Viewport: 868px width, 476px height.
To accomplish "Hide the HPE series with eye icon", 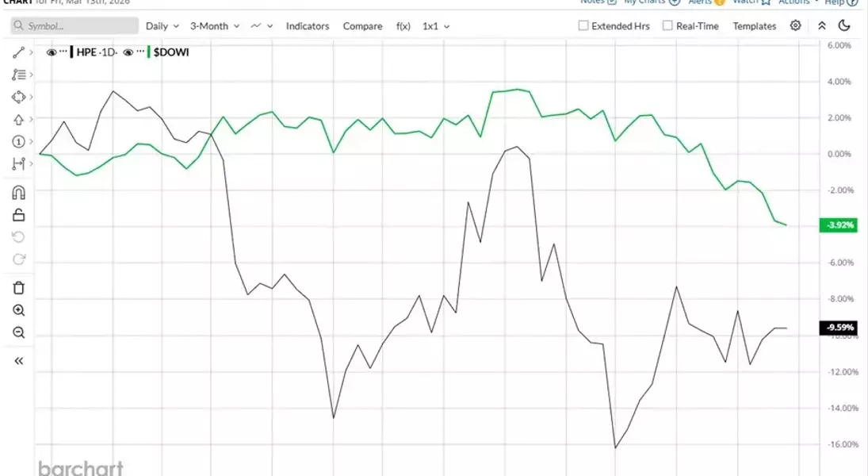I will [51, 52].
